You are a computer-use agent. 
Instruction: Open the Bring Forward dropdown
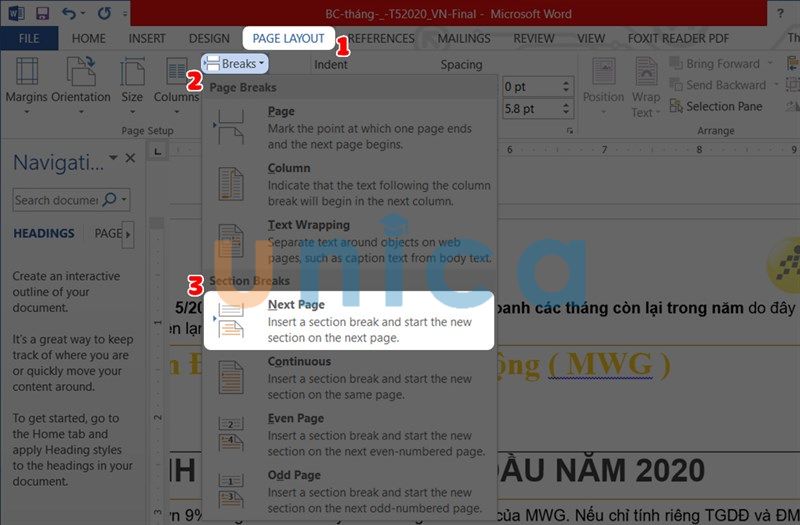pyautogui.click(x=768, y=64)
